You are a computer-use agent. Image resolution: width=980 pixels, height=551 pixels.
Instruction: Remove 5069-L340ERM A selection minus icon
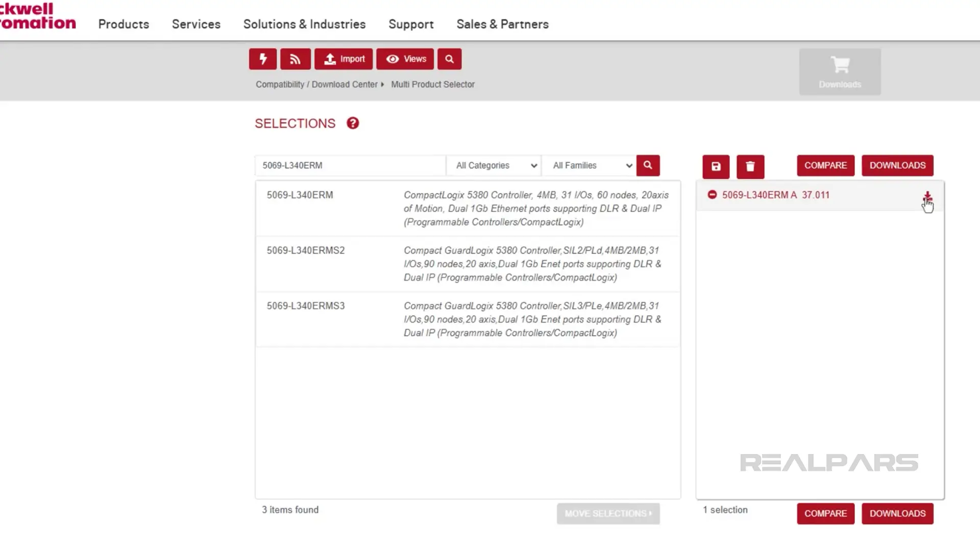point(712,194)
